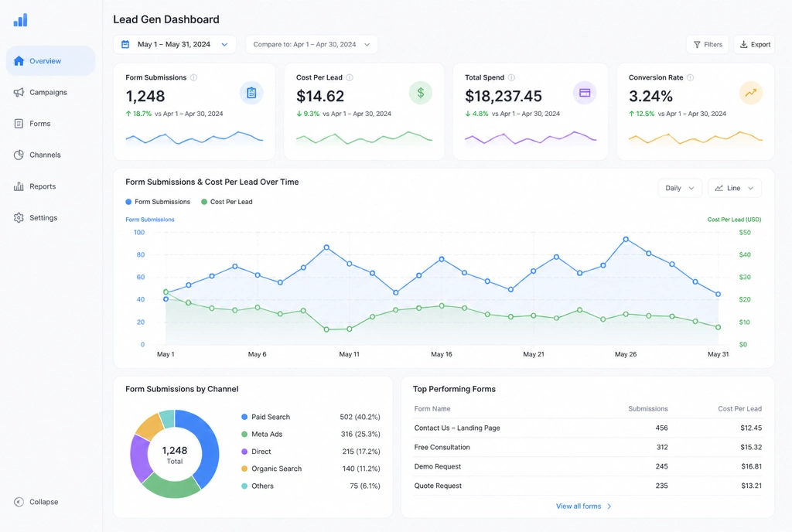Viewport: 792px width, 532px height.
Task: Toggle Form Submissions series in chart legend
Action: pos(158,202)
